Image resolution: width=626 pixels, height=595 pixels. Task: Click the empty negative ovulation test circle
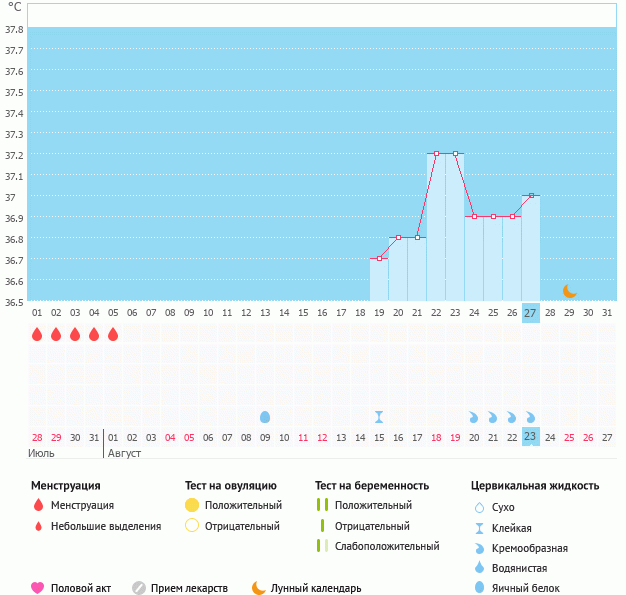click(192, 526)
